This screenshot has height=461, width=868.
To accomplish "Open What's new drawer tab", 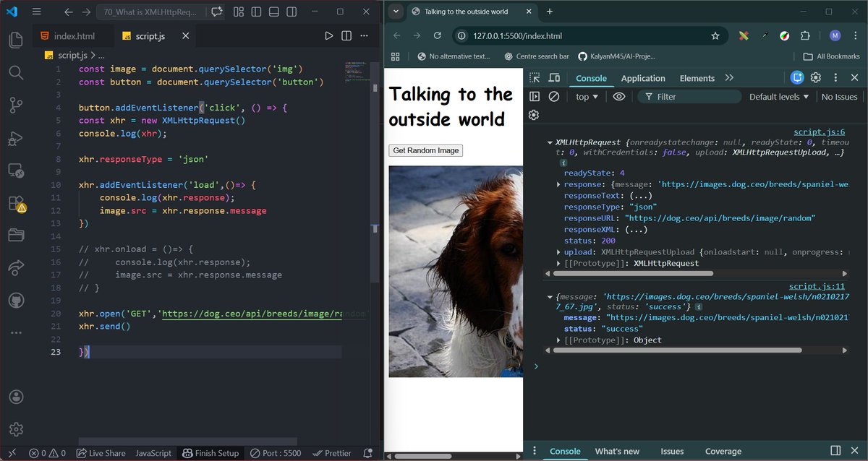I will click(x=617, y=451).
